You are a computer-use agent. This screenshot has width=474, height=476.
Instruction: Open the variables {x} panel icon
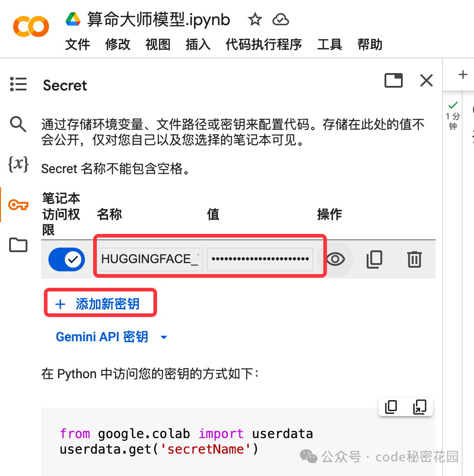[x=18, y=164]
